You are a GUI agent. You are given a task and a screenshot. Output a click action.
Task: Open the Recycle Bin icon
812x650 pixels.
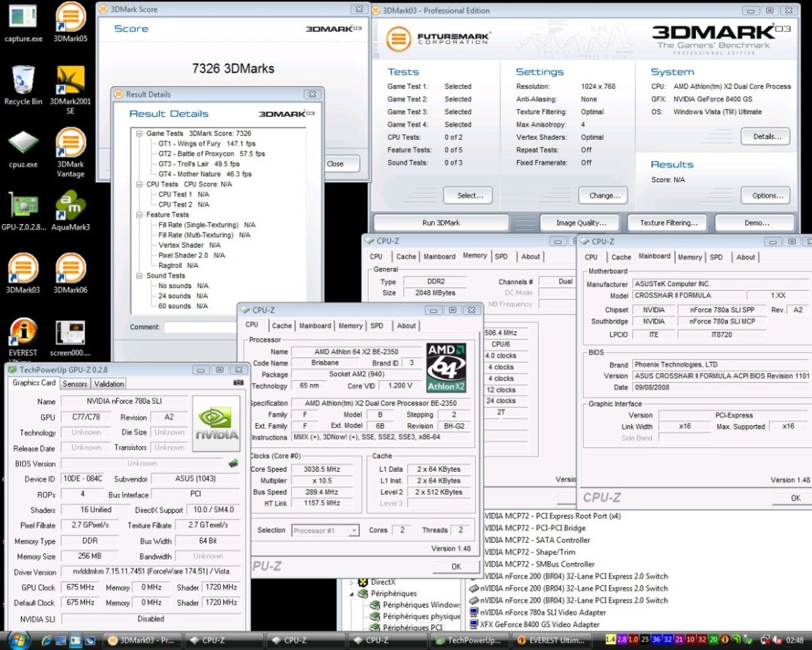[x=23, y=86]
